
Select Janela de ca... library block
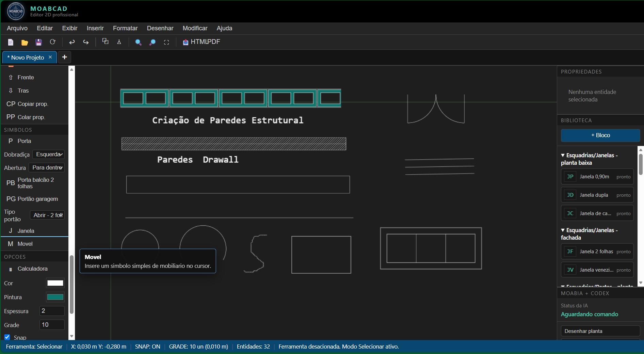tap(597, 213)
